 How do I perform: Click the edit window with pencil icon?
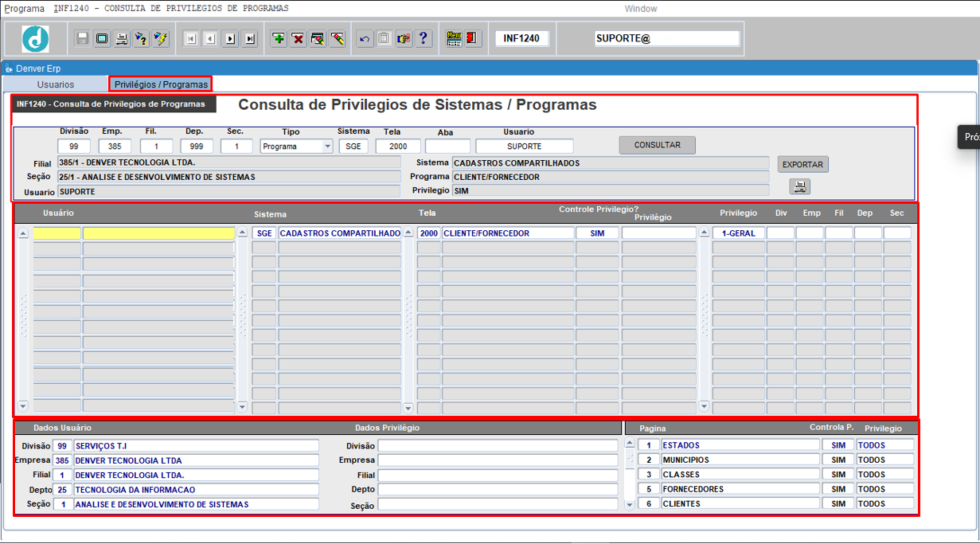click(318, 38)
